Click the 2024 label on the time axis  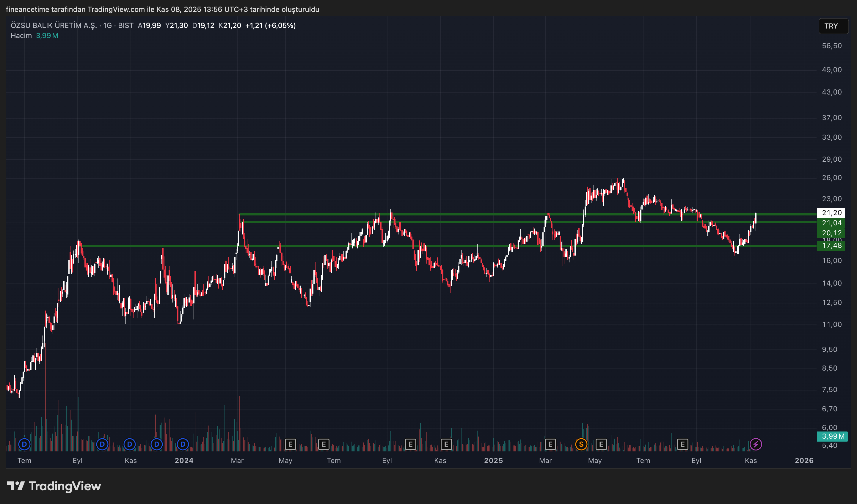tap(184, 461)
